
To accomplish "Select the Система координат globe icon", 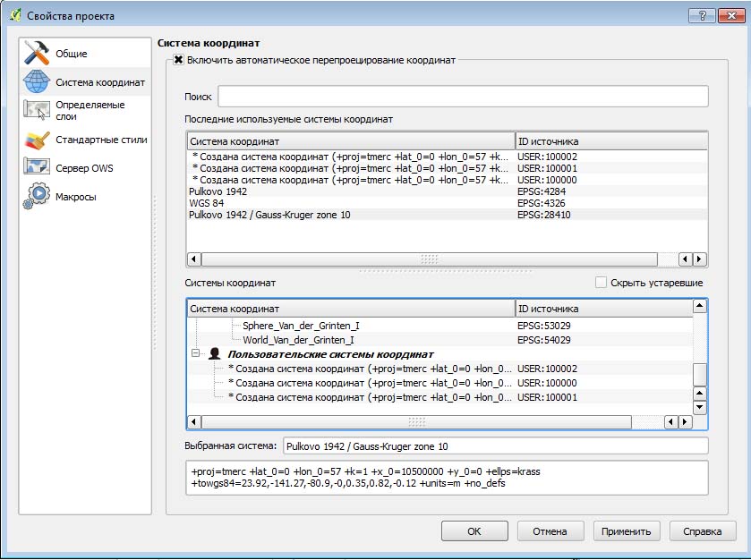I will point(37,81).
